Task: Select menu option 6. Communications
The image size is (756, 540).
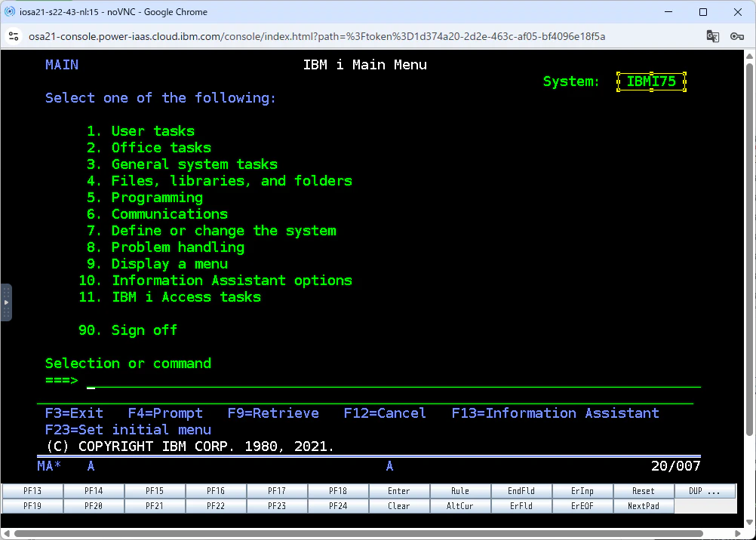Action: point(157,214)
